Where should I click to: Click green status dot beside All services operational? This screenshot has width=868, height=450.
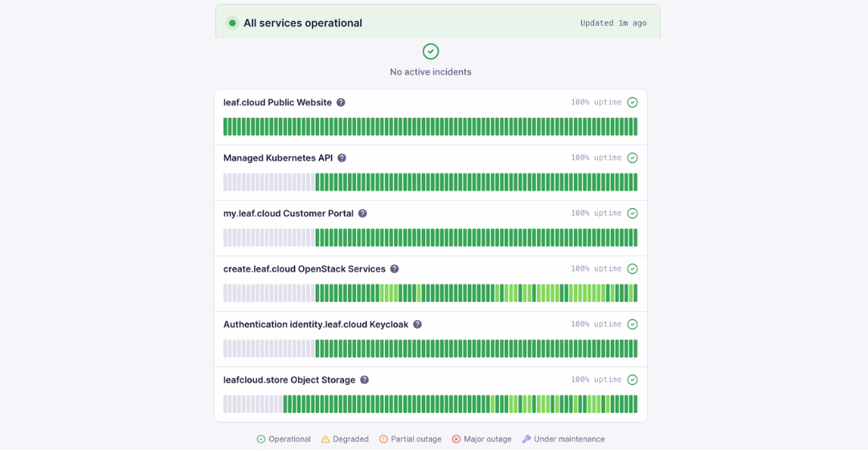point(232,22)
